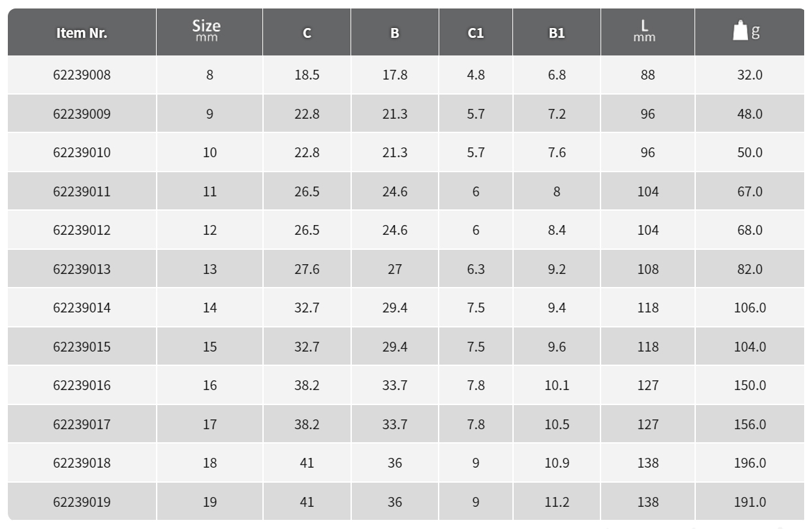The width and height of the screenshot is (812, 529).
Task: Click the B column header
Action: point(395,32)
